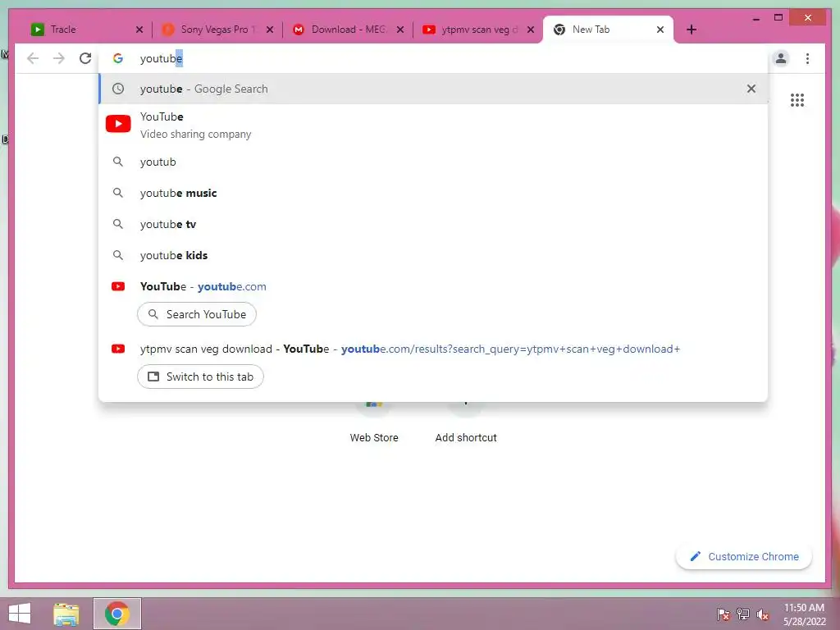Viewport: 840px width, 630px height.
Task: Click the Add shortcut tile
Action: tap(466, 423)
